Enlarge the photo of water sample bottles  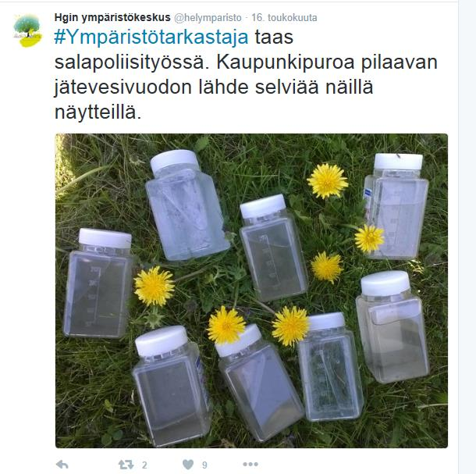251,290
